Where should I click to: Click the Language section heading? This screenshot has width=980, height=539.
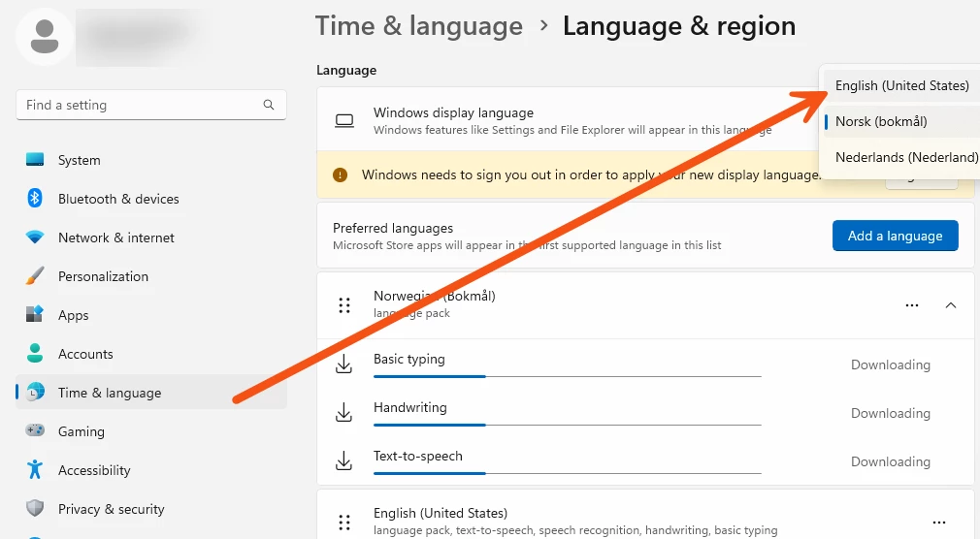click(x=346, y=71)
